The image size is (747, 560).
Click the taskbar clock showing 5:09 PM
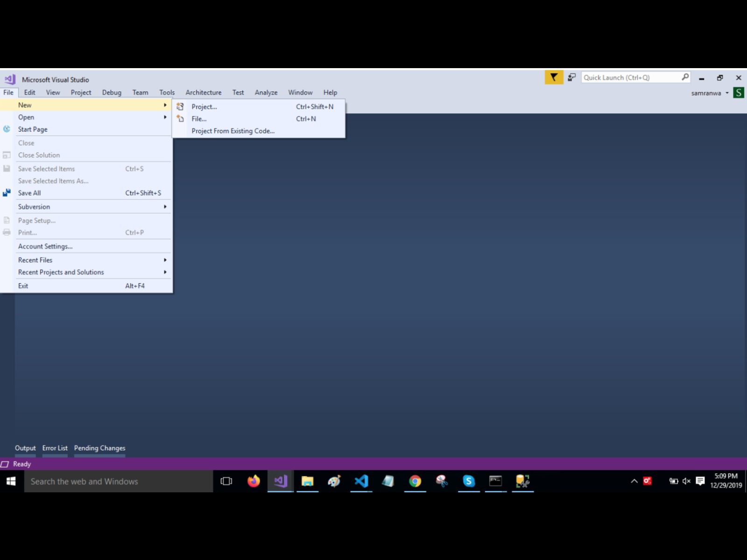click(726, 481)
